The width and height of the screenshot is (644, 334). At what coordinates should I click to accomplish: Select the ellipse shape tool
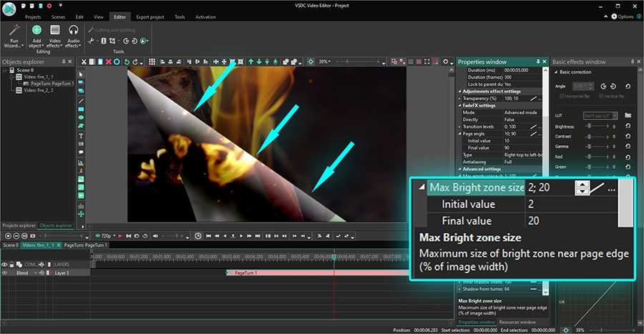click(x=81, y=117)
